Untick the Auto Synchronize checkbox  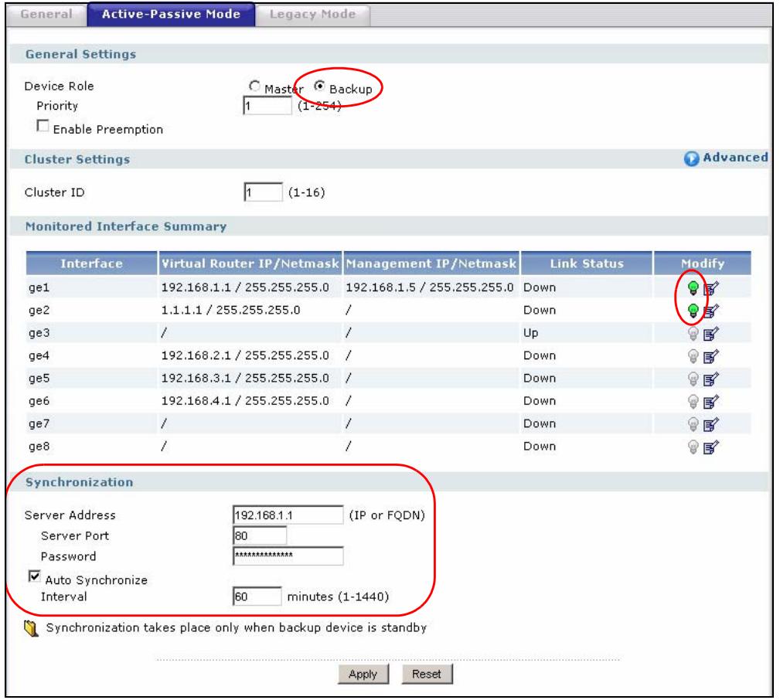coord(34,576)
